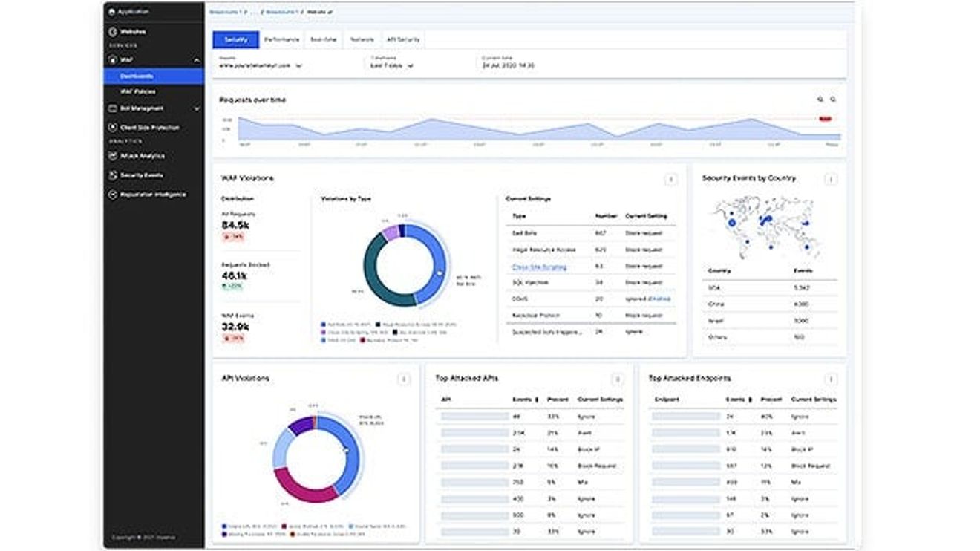Sort Top Attacked APIs by Events arrow
Image resolution: width=980 pixels, height=551 pixels.
coord(537,400)
